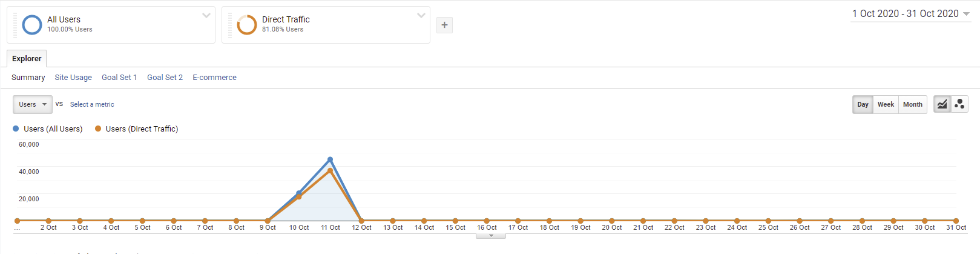Image resolution: width=980 pixels, height=254 pixels.
Task: Click the annotations expand arrow below chart
Action: (x=491, y=236)
